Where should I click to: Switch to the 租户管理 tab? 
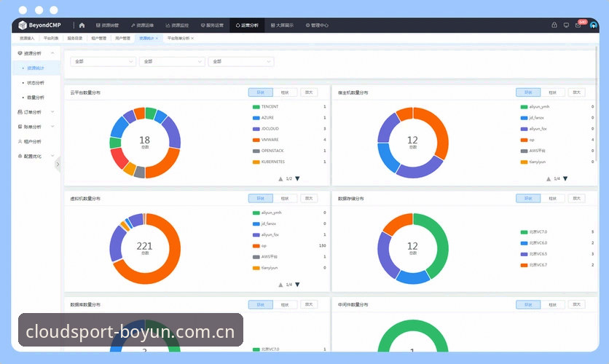pyautogui.click(x=98, y=39)
